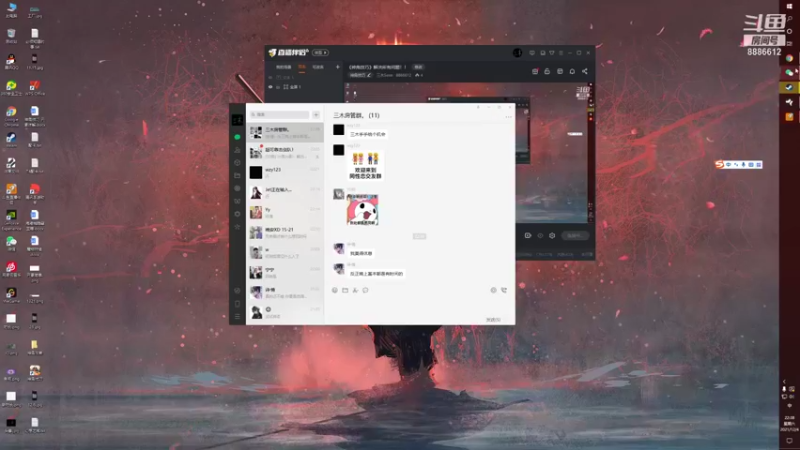The width and height of the screenshot is (800, 450).
Task: Click the pink cartoon sticker in the chat
Action: point(362,210)
